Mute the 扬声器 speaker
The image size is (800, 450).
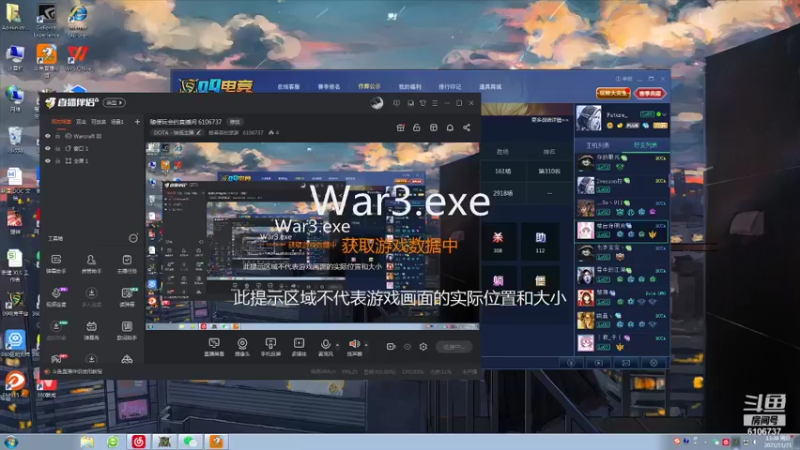click(354, 347)
